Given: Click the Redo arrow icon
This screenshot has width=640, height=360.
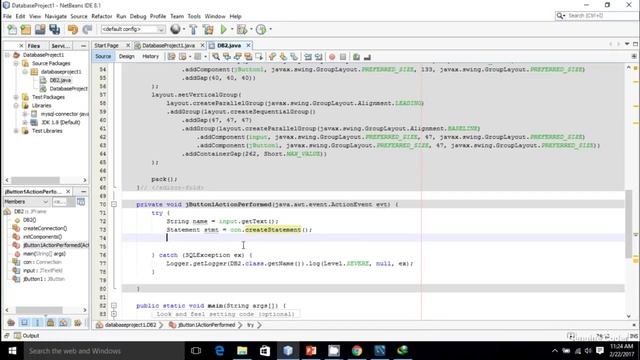Looking at the screenshot, I should point(87,29).
